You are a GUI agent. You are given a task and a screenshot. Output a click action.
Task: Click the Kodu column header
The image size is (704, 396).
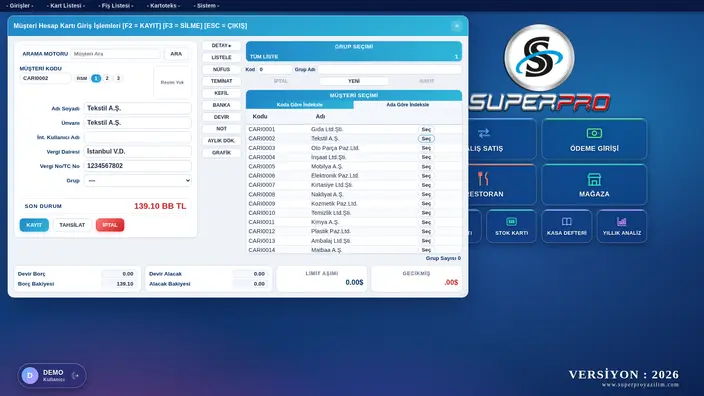[260, 116]
